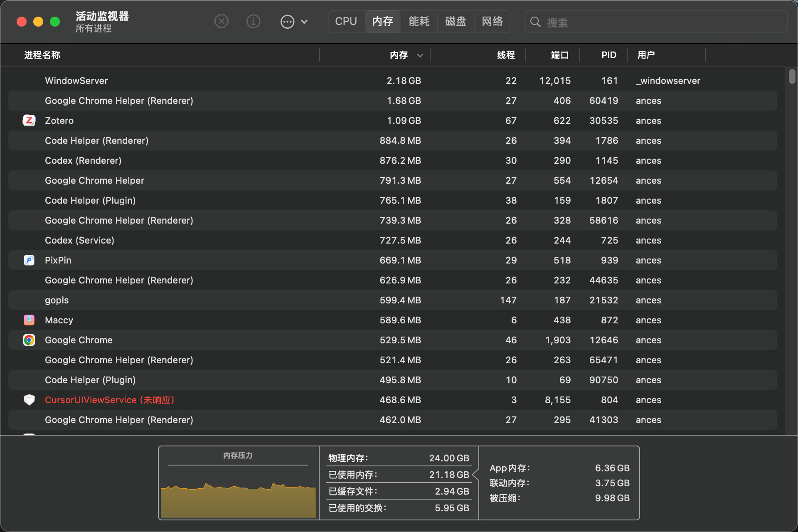Click Zotero's 1.09 GB memory value
Screen dimensions: 798x532
click(x=404, y=121)
